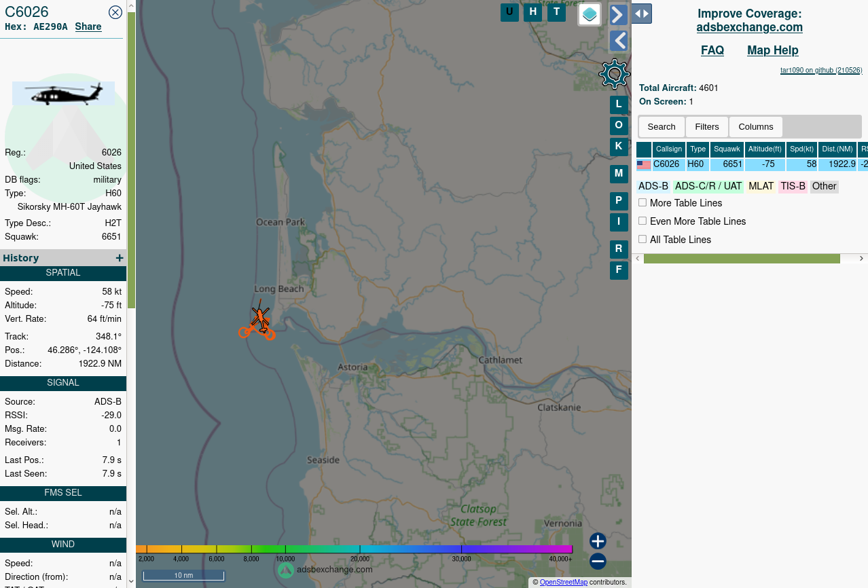Viewport: 868px width, 588px height.
Task: Click the Astoria label on the map
Action: 353,367
